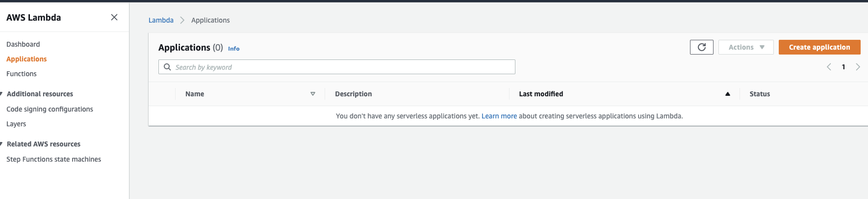
Task: Click Lambda breadcrumb link
Action: pos(161,20)
